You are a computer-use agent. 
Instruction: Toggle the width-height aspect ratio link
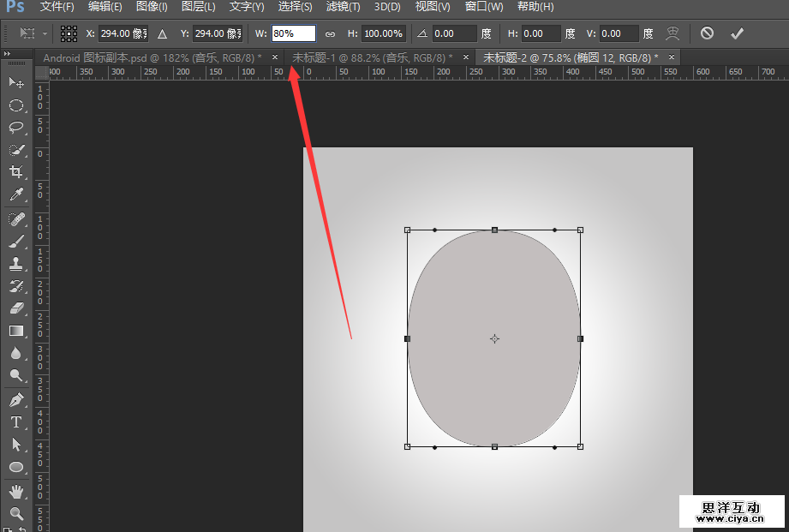(x=330, y=34)
